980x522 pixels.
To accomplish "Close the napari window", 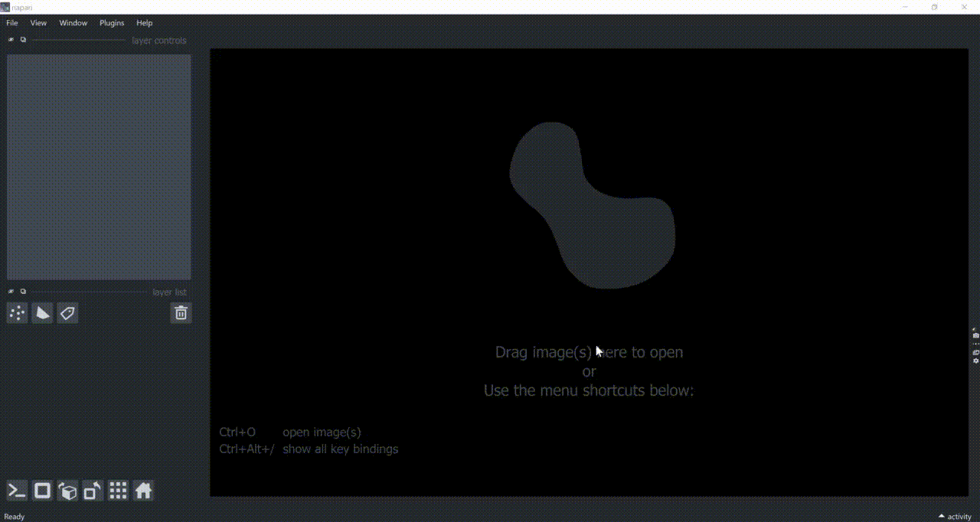I will [965, 7].
